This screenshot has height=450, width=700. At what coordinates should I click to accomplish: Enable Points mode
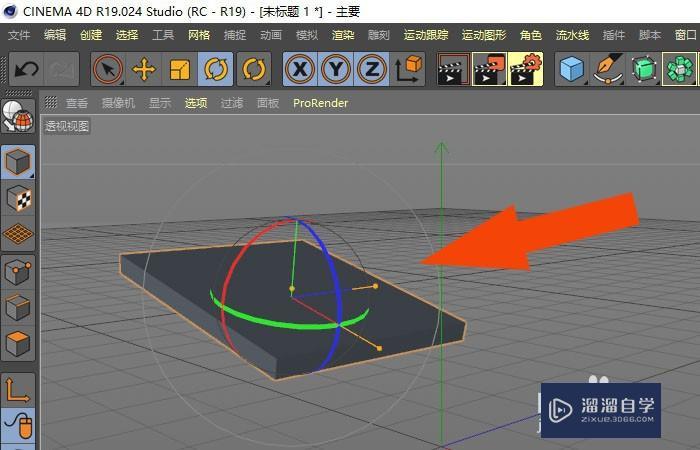(x=18, y=272)
